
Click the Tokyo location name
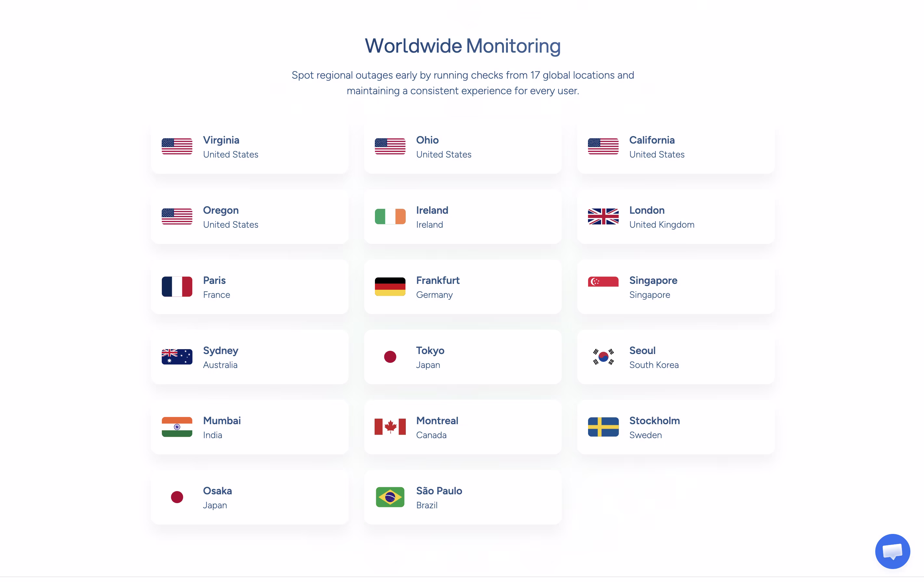(430, 351)
